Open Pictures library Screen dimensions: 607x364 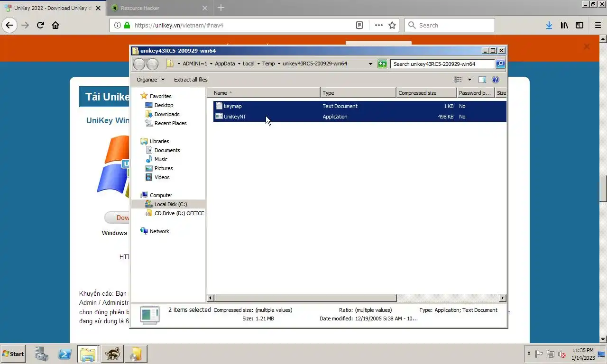coord(163,168)
